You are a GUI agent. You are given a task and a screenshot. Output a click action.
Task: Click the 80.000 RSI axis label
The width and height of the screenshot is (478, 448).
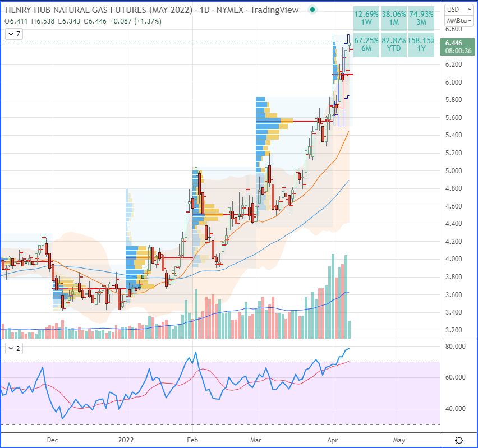[x=455, y=347]
